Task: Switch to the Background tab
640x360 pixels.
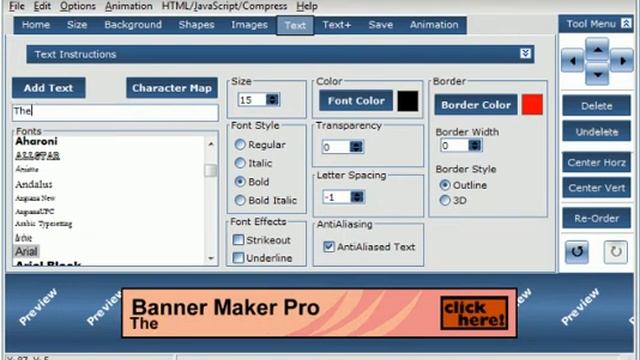Action: click(133, 25)
